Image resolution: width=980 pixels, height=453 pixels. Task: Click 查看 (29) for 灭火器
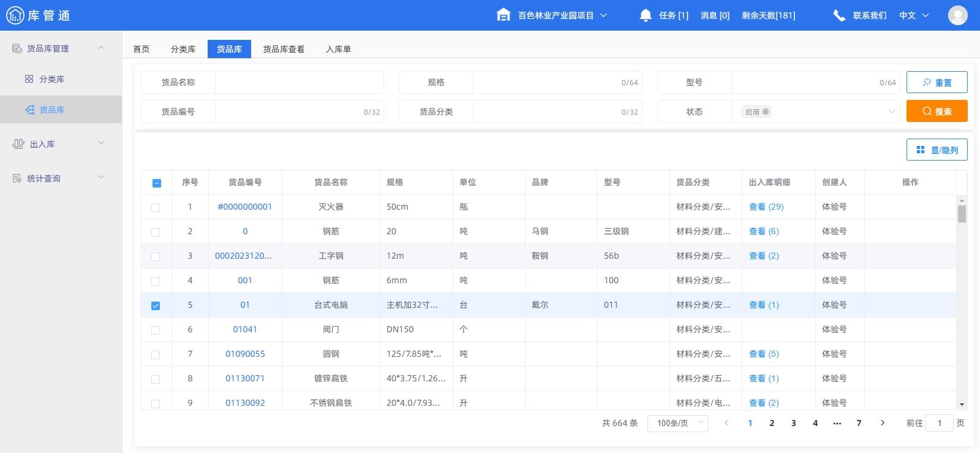click(766, 207)
